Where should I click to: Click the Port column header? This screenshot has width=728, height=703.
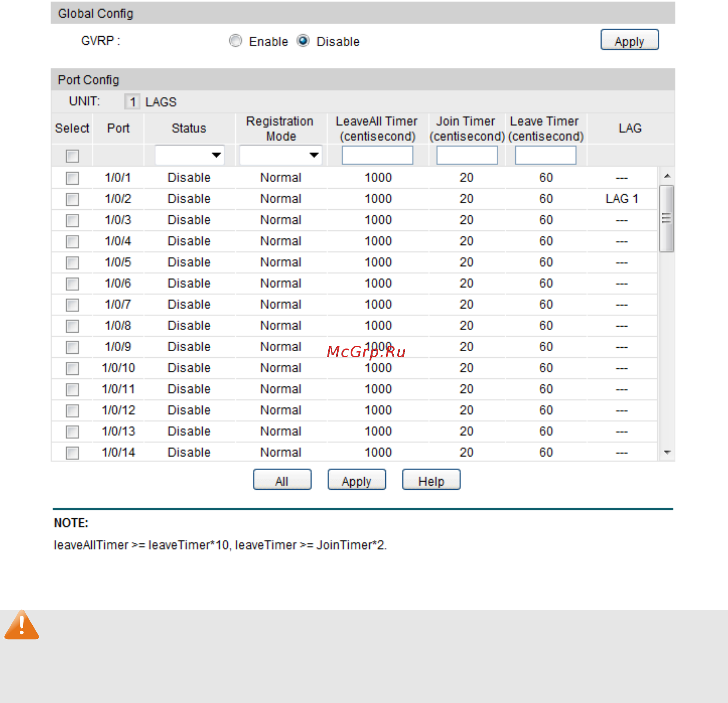pos(118,128)
